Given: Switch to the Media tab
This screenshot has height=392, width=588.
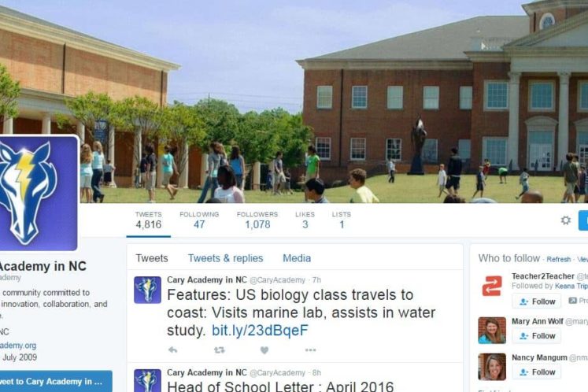Looking at the screenshot, I should (x=297, y=258).
